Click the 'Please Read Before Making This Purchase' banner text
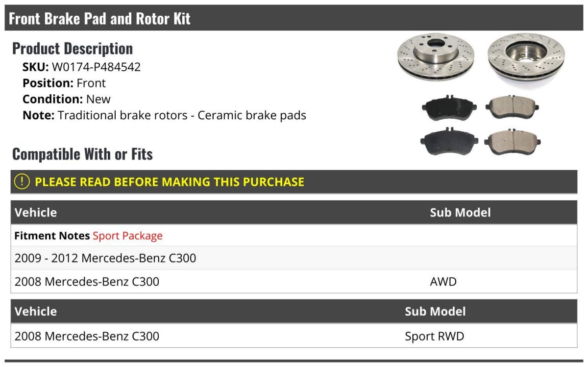This screenshot has width=588, height=367. (170, 182)
